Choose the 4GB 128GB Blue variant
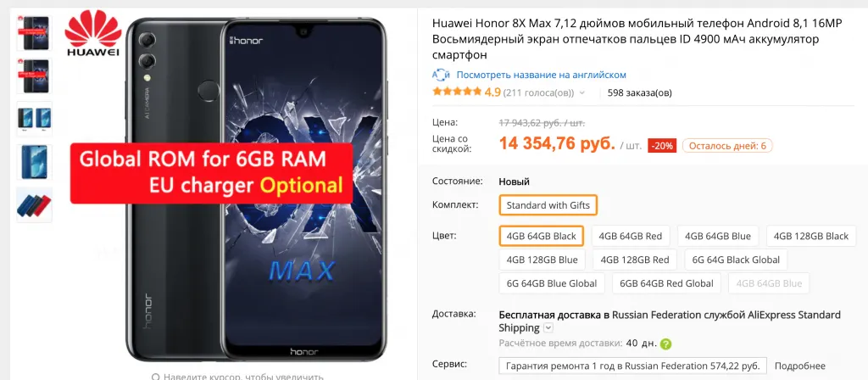 coord(542,260)
